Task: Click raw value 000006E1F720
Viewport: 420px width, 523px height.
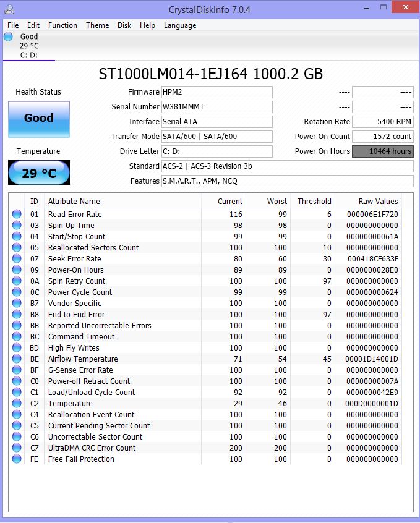Action: 372,214
